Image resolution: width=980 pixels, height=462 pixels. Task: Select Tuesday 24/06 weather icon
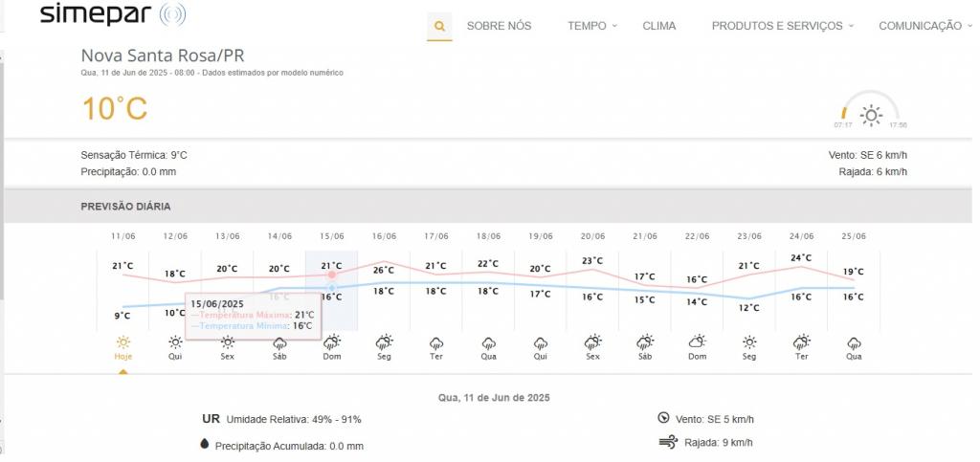tap(801, 341)
